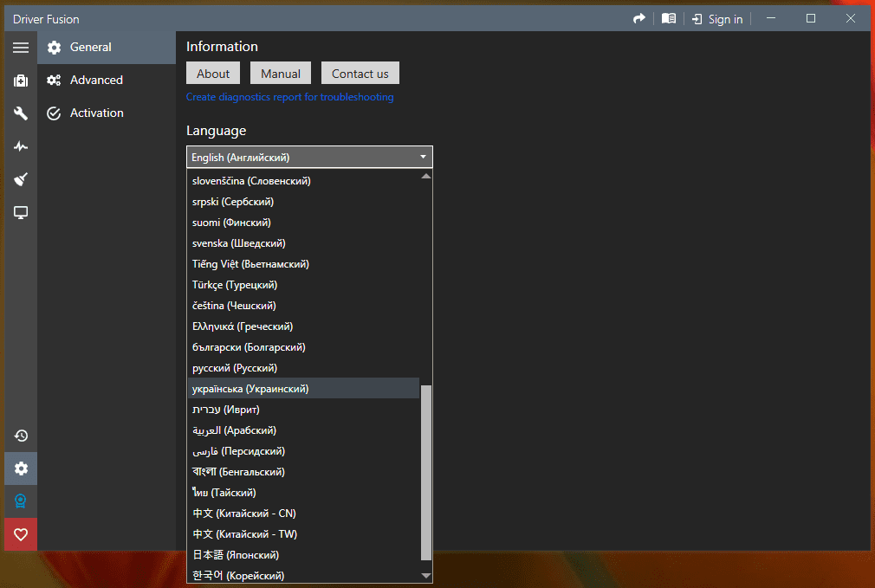Click the Manual button
Viewport: 875px width, 588px height.
coord(281,73)
